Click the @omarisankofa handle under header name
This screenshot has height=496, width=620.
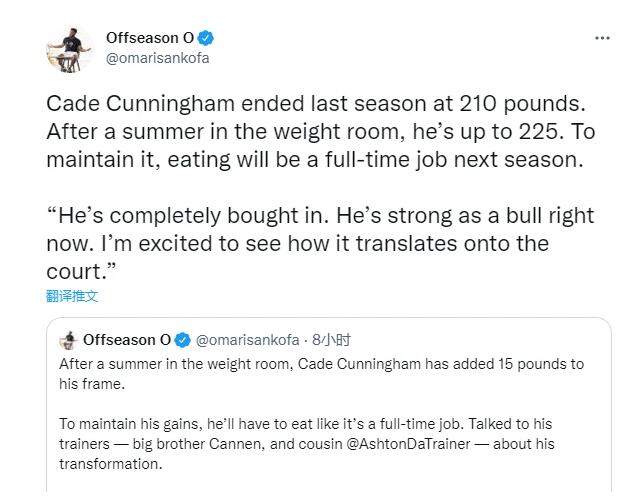(157, 57)
